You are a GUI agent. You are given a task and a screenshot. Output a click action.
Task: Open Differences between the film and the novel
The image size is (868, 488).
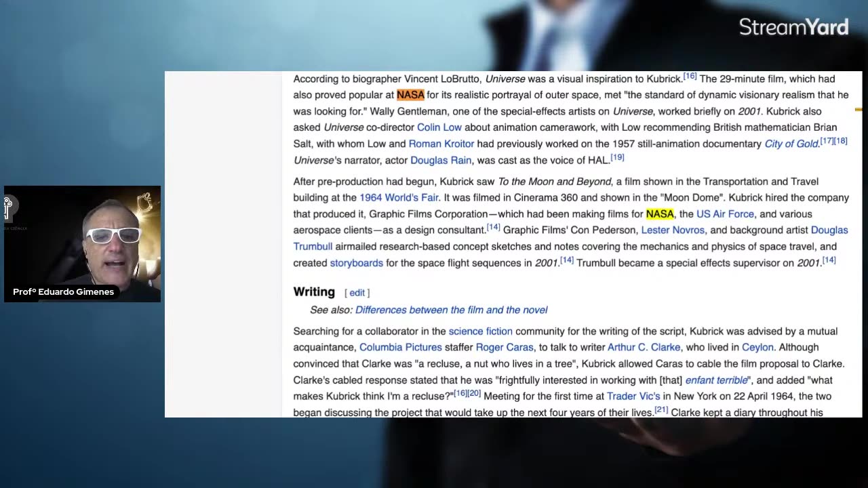(x=451, y=310)
